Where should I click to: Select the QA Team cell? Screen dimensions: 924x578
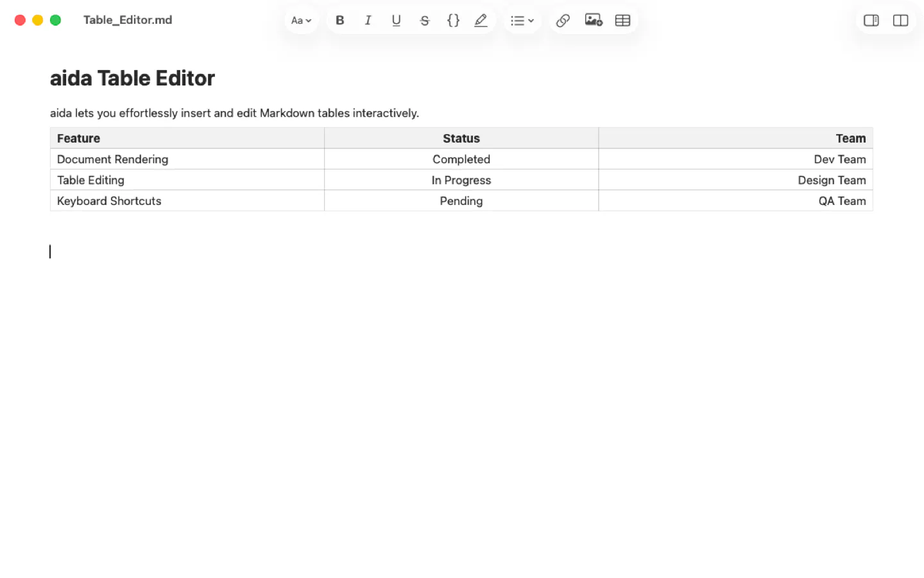(735, 200)
